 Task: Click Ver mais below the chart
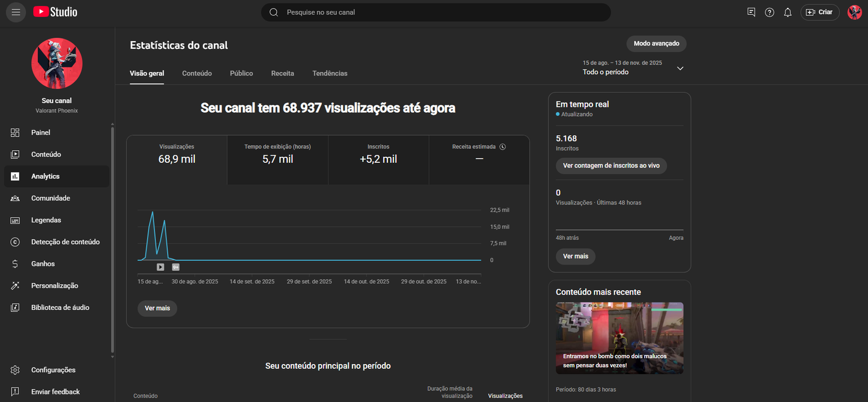click(x=157, y=308)
